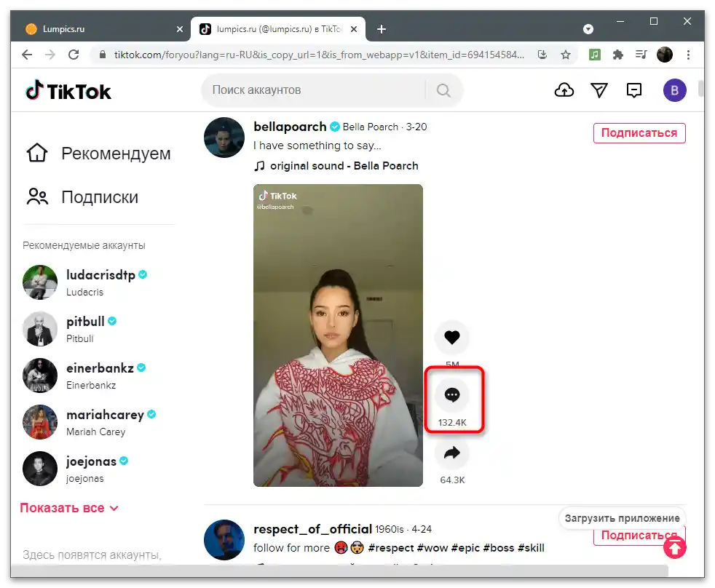Focus the Поиск аккаунтов search field
Viewport: 715px width, 588px height.
pos(315,90)
